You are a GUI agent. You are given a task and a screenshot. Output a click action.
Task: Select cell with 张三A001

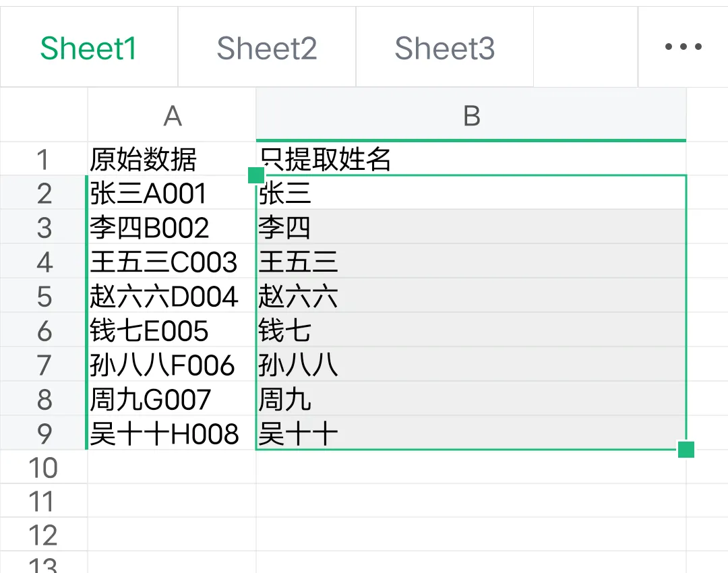(x=172, y=194)
